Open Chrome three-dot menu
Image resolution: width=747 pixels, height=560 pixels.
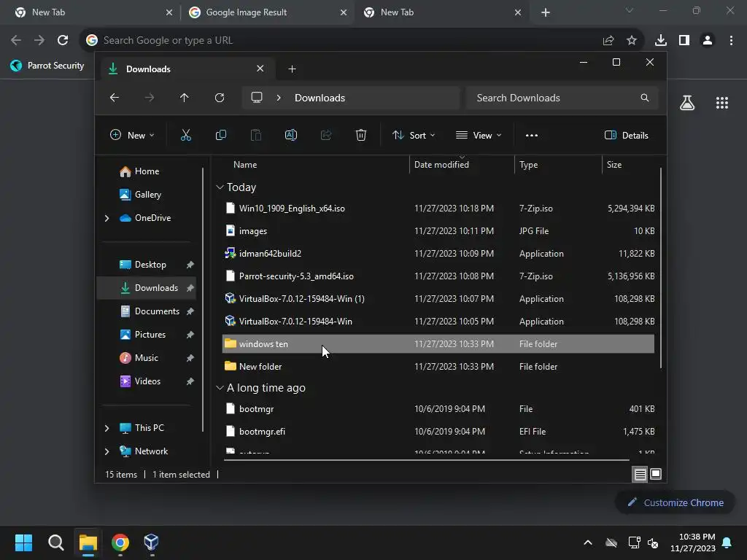point(731,41)
